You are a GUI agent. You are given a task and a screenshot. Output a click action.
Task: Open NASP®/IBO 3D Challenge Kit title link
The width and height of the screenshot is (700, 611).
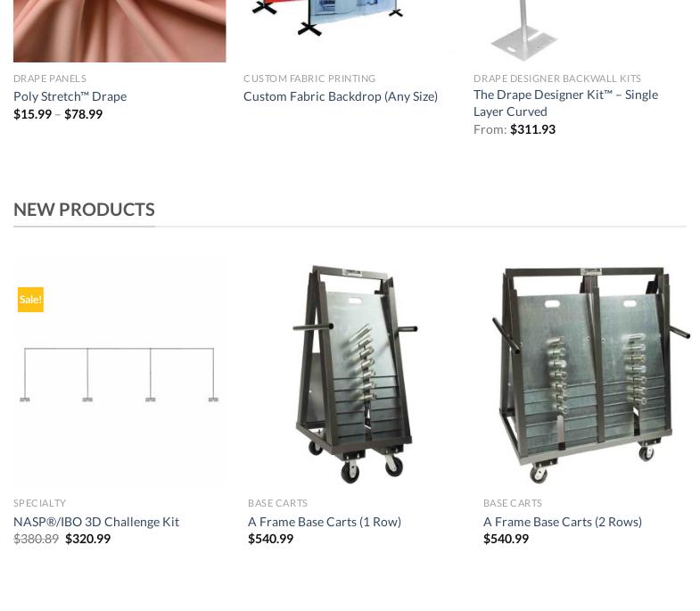[96, 522]
